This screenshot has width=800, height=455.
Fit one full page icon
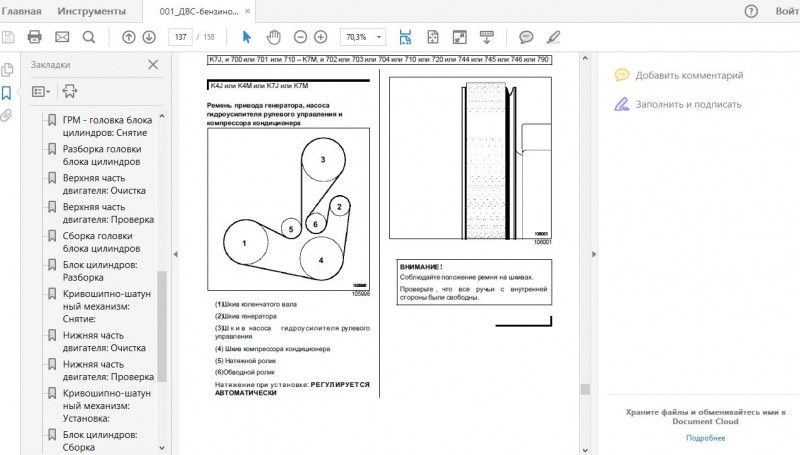(433, 37)
